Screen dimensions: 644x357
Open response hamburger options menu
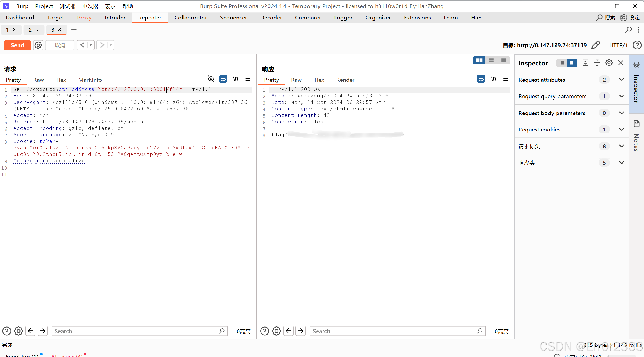(x=505, y=79)
